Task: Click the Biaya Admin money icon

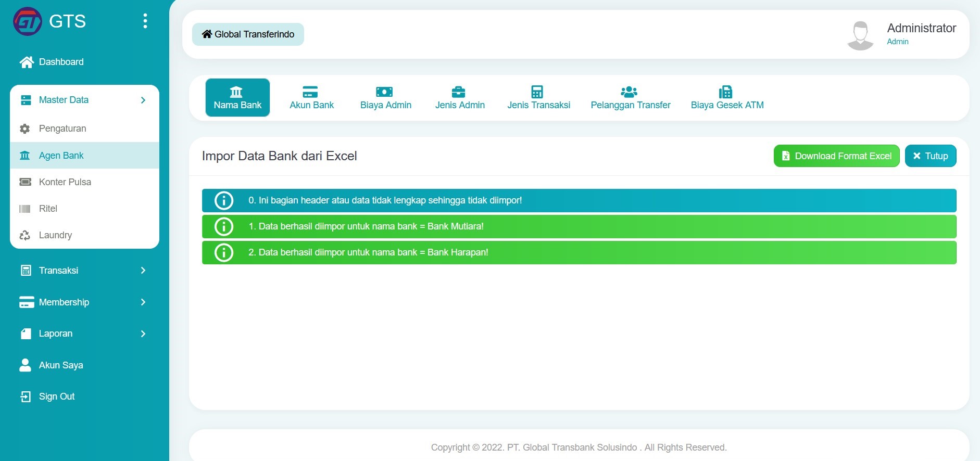Action: (384, 92)
